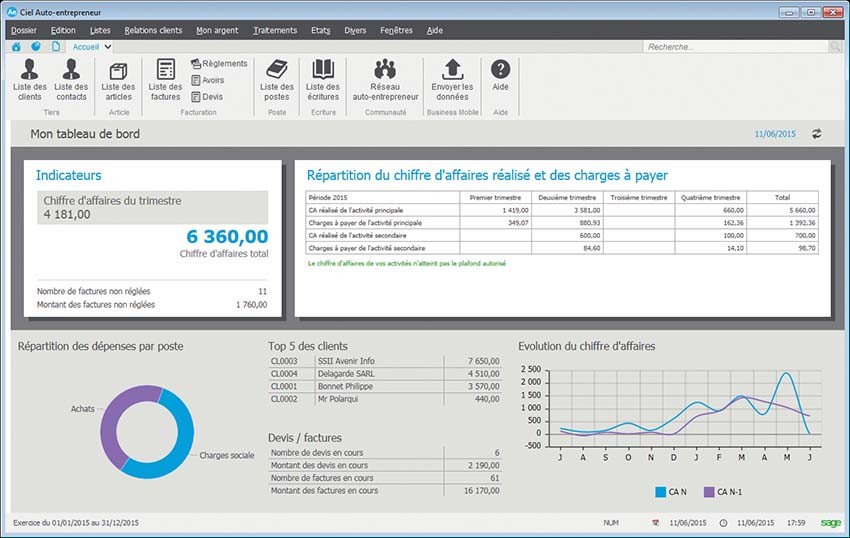
Task: Open Réseau auto-entrepreneur community
Action: [x=385, y=79]
